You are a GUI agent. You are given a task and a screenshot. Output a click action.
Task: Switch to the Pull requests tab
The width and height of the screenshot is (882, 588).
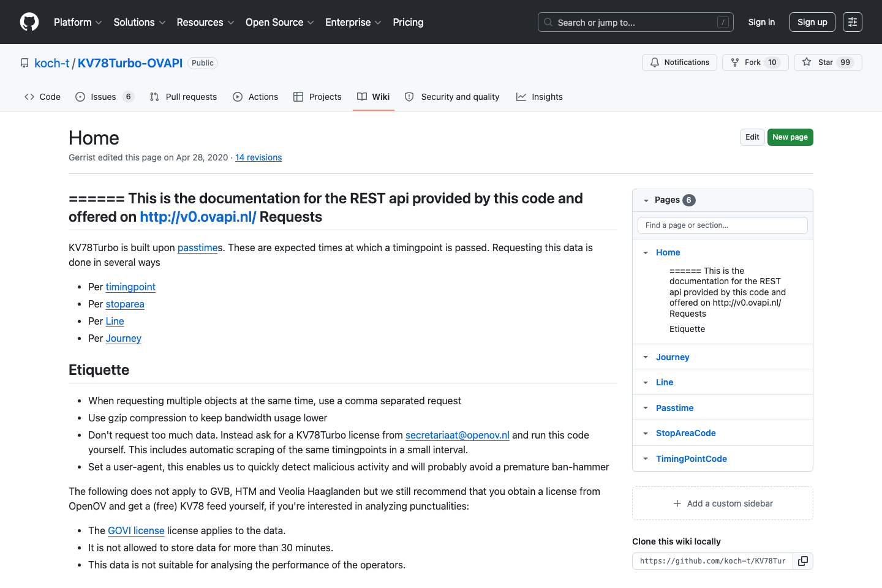click(x=183, y=97)
